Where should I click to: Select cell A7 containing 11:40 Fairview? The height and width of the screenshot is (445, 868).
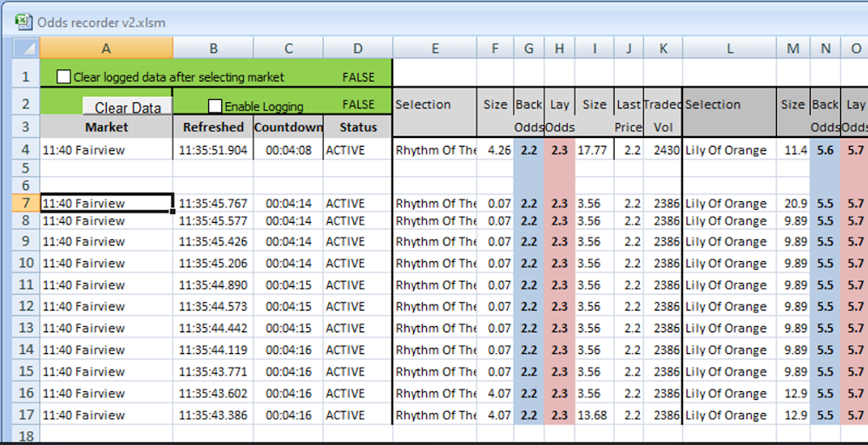pos(106,203)
